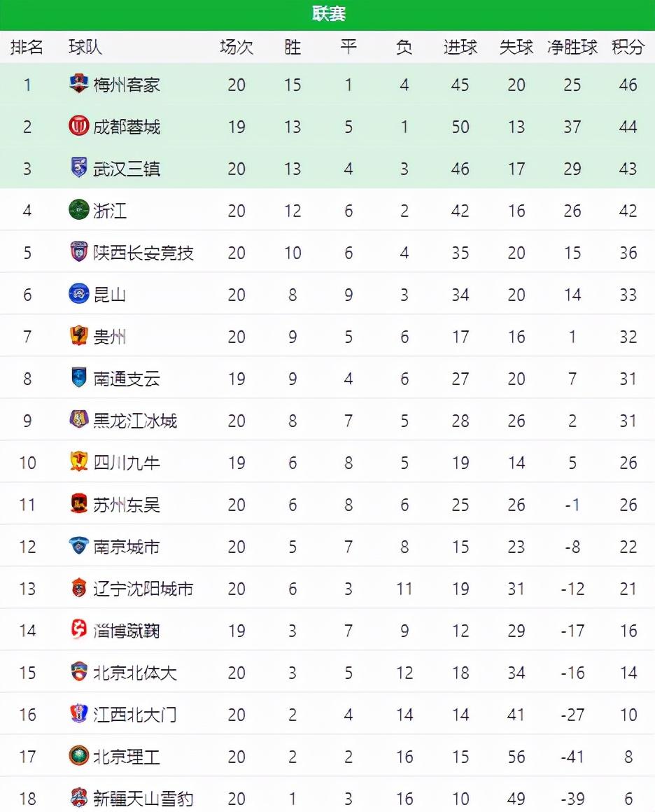The image size is (655, 812).
Task: Click the 北京理工 round green badge
Action: [x=78, y=755]
